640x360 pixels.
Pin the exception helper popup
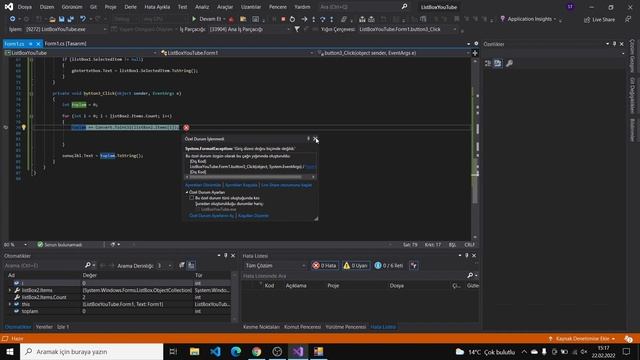[x=308, y=139]
